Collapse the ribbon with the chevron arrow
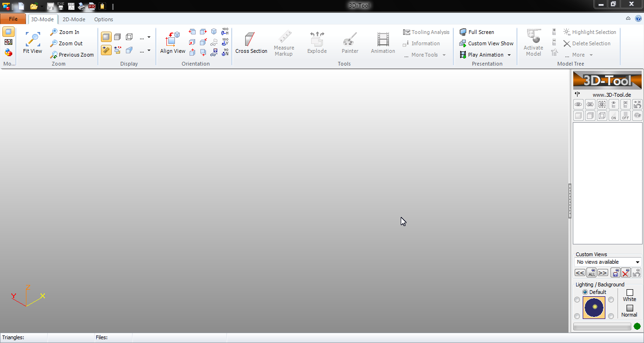This screenshot has height=343, width=644. pos(628,19)
